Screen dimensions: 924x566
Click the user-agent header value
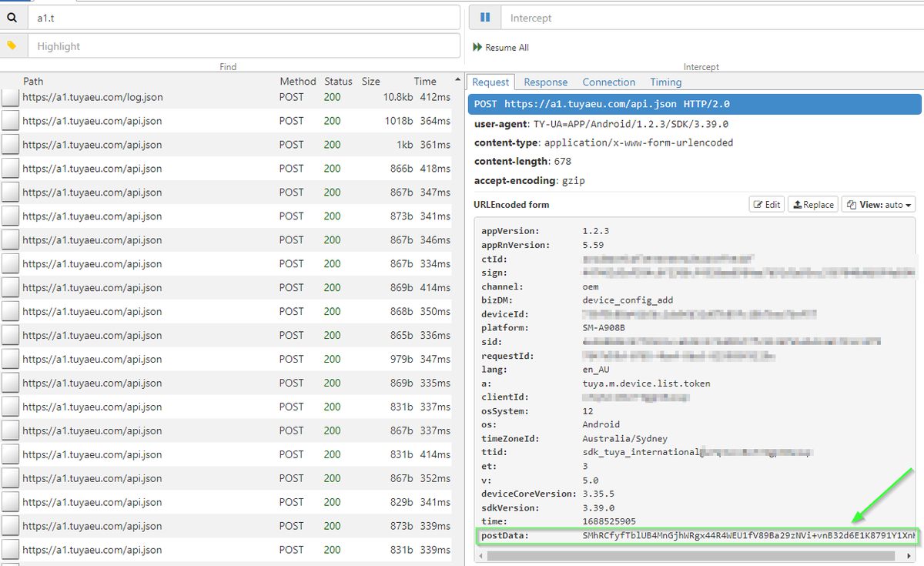point(631,124)
